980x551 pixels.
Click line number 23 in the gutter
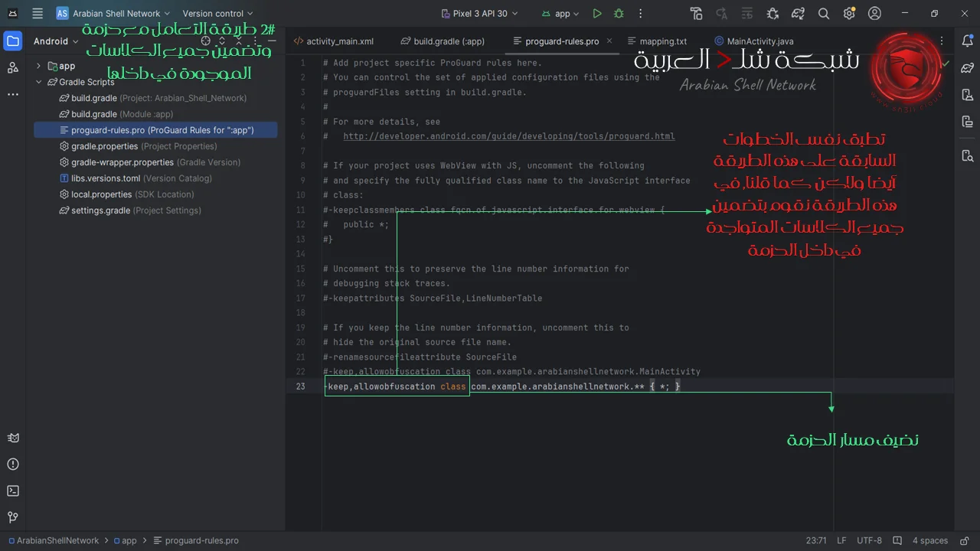pyautogui.click(x=300, y=386)
